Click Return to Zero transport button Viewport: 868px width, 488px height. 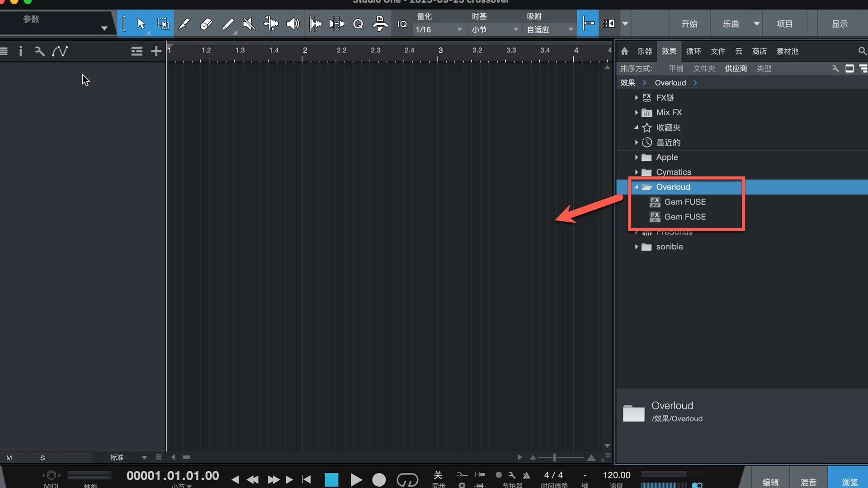pos(307,479)
